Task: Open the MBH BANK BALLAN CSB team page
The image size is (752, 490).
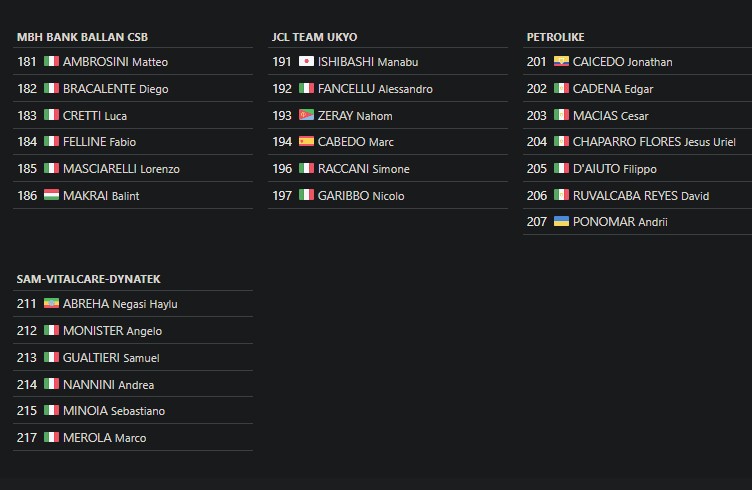Action: click(x=82, y=37)
